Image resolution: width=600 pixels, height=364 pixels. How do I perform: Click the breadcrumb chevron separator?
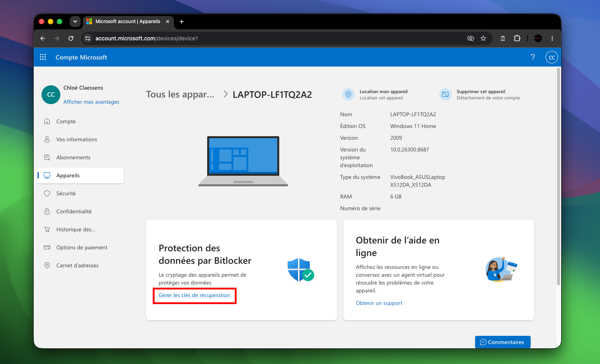[x=226, y=94]
